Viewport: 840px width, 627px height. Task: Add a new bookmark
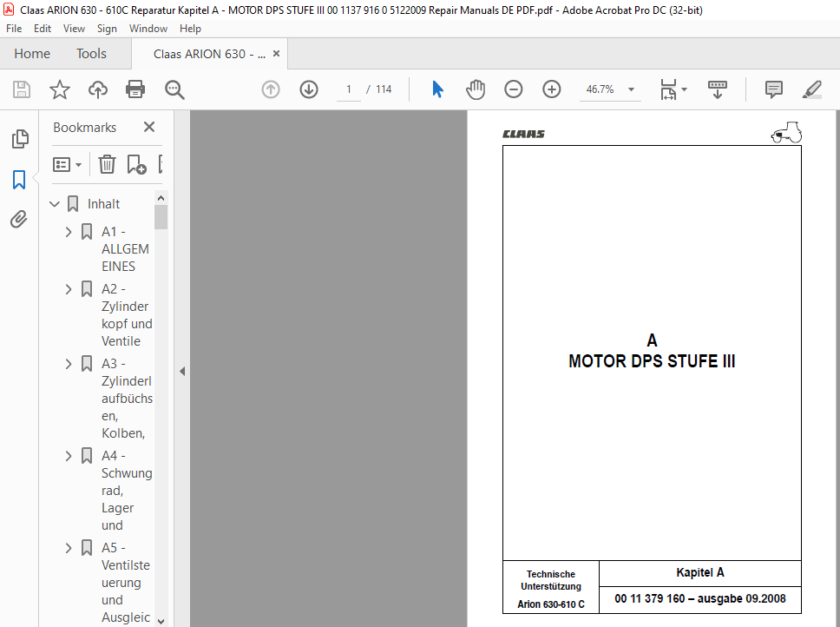click(x=136, y=164)
